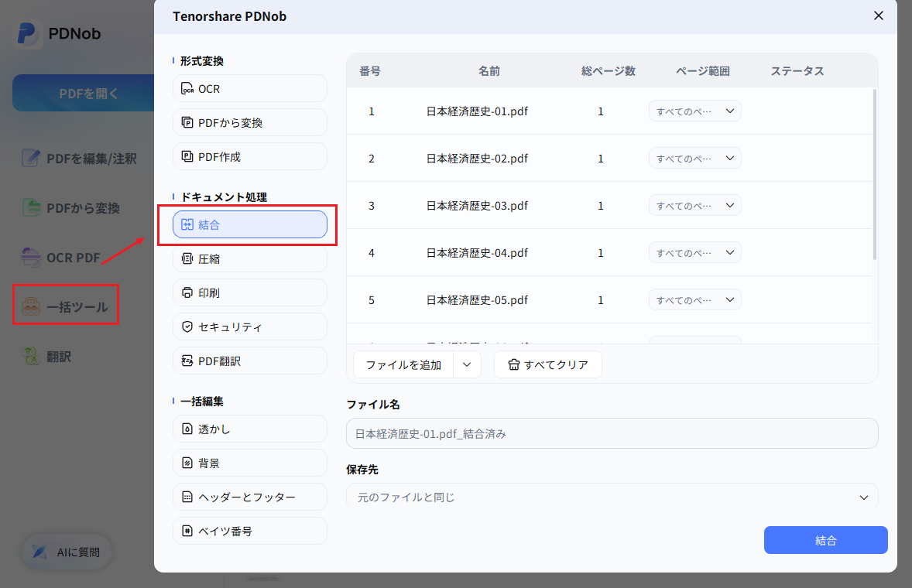912x588 pixels.
Task: Click the ページ範囲 column header
Action: (x=703, y=71)
